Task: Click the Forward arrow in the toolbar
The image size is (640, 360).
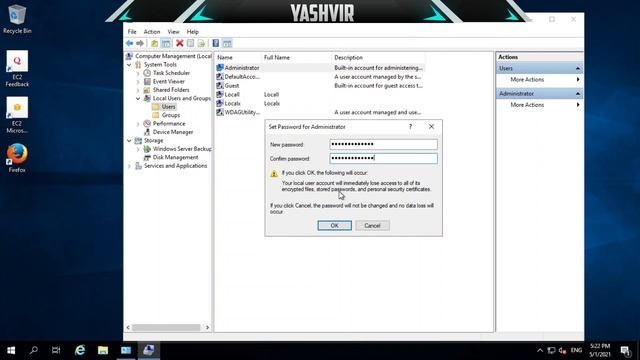Action: pos(140,43)
